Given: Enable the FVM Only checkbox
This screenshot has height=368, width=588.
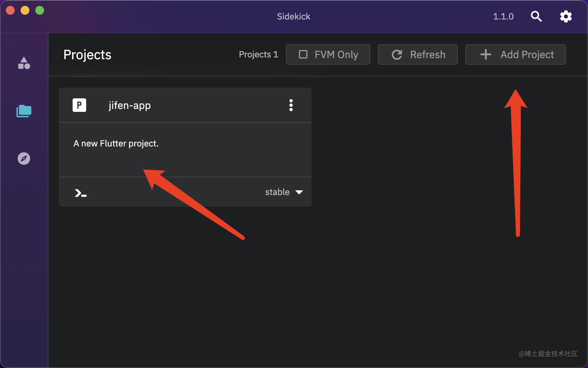Looking at the screenshot, I should pos(303,54).
